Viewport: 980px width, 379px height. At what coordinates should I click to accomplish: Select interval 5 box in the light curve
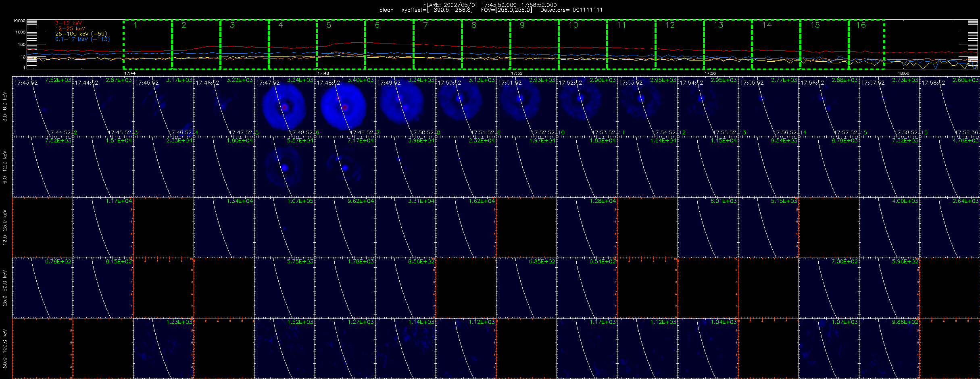(x=341, y=44)
